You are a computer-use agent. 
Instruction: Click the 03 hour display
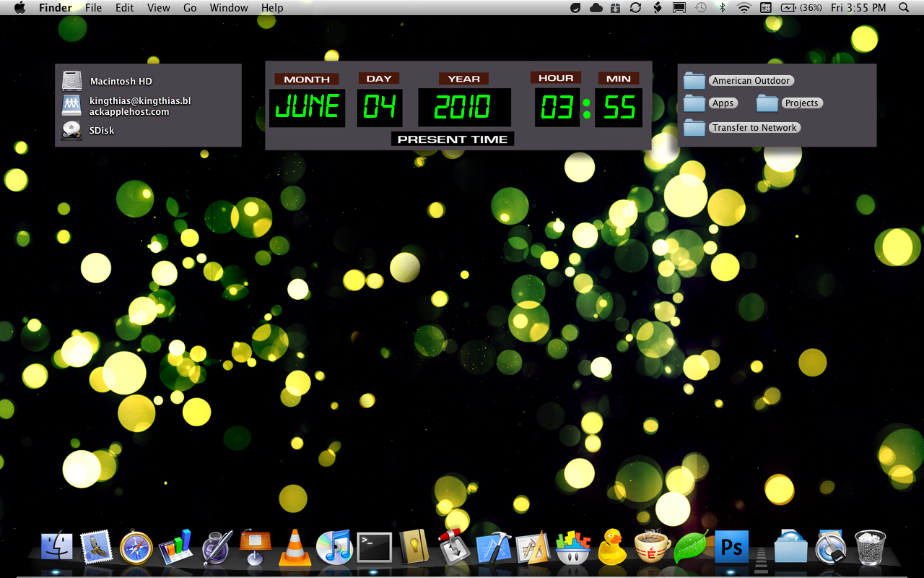pos(557,108)
